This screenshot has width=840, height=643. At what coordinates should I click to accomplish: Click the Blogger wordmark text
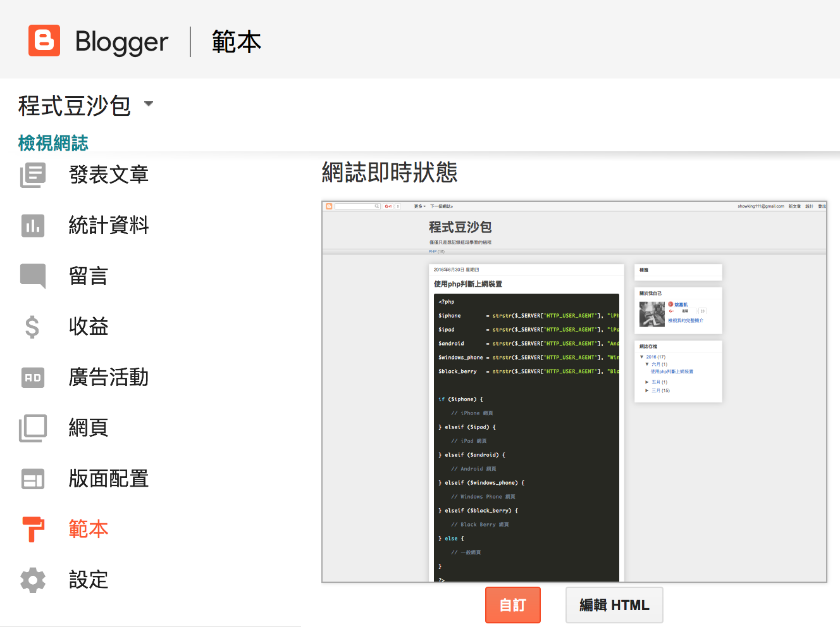click(121, 42)
